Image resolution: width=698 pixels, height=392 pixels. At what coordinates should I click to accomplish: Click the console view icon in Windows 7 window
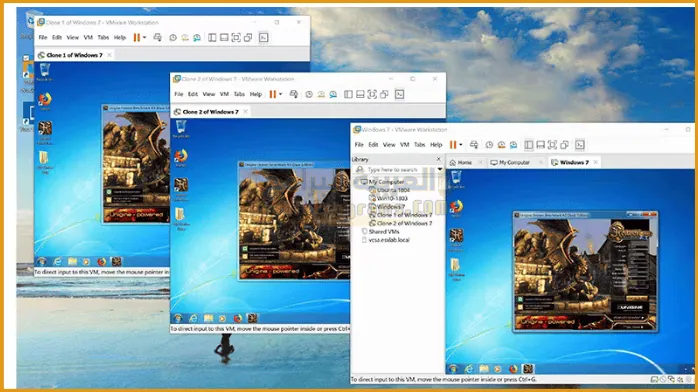coord(580,145)
